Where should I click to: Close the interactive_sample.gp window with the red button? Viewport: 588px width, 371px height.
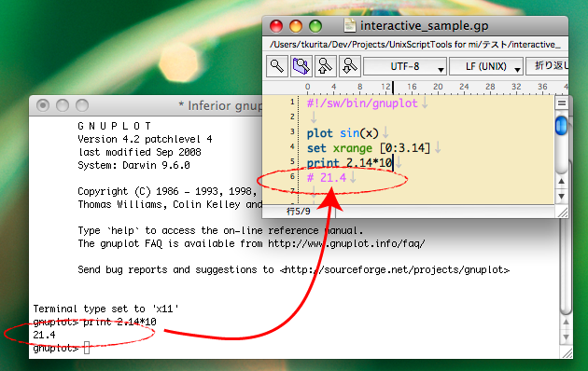(276, 26)
